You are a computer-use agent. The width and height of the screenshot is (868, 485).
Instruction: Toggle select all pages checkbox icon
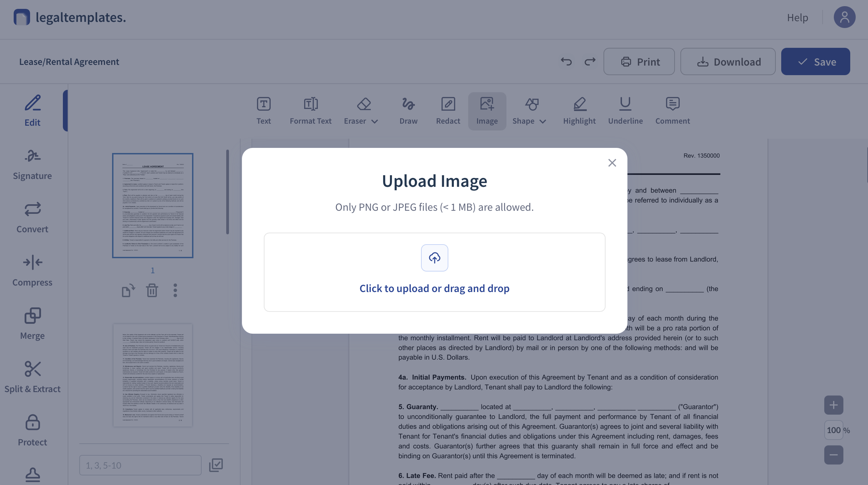[x=216, y=465]
